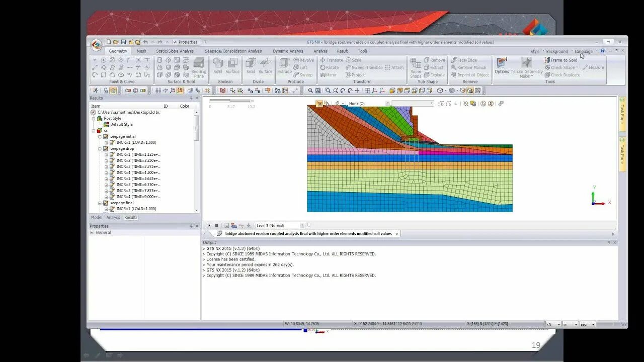Click the question mark query icon in toolbar
Viewport: 644px width, 362px height.
click(x=268, y=90)
